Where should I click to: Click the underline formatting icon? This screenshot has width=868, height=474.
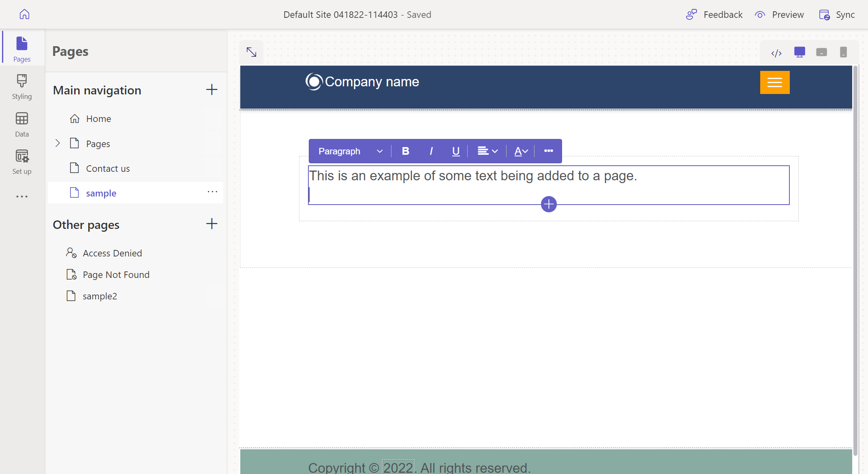click(455, 151)
